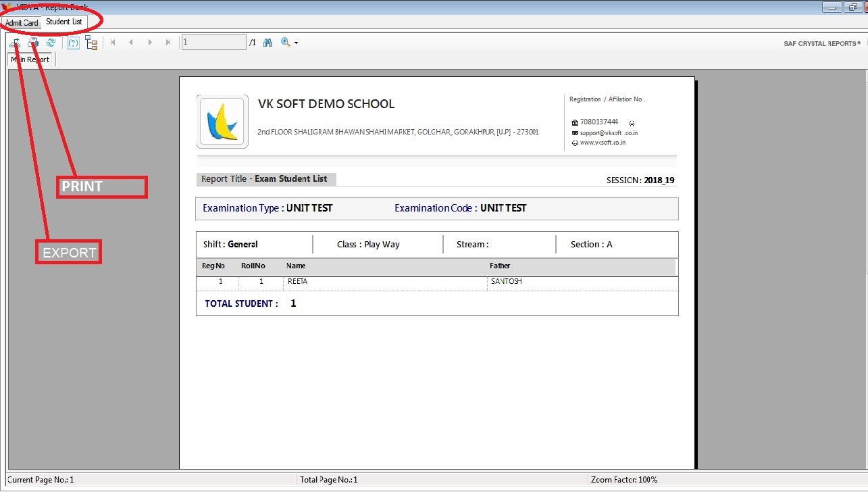Click the Father column header
868x492 pixels.
click(x=500, y=266)
